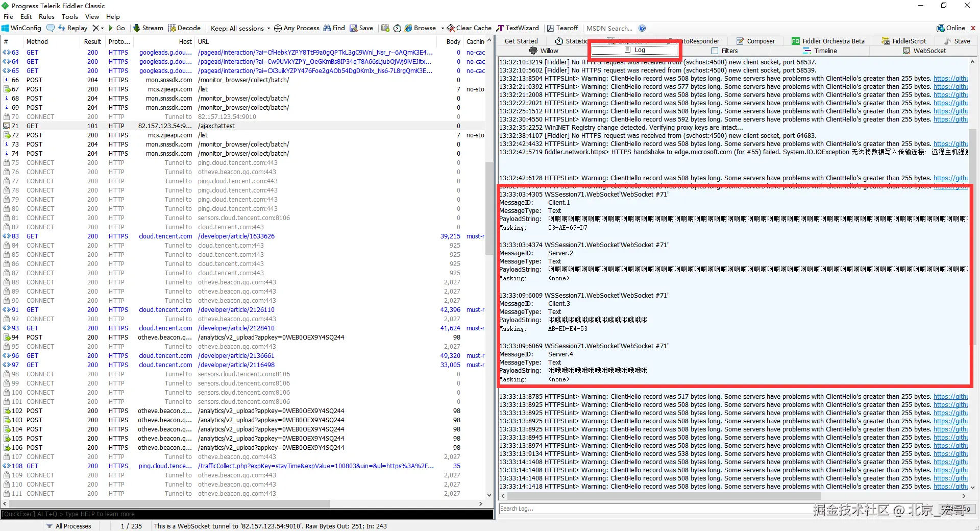Image resolution: width=980 pixels, height=531 pixels.
Task: Open the TextWizard tool
Action: coord(518,28)
